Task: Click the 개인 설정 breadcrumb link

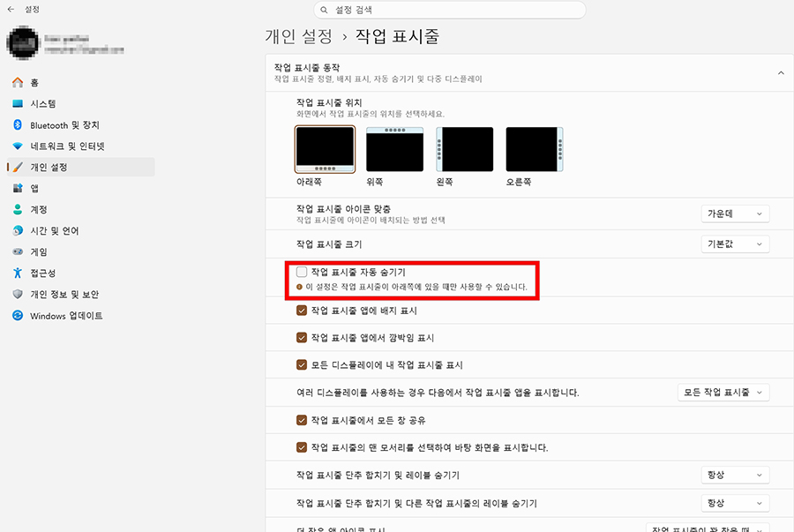Action: (299, 36)
